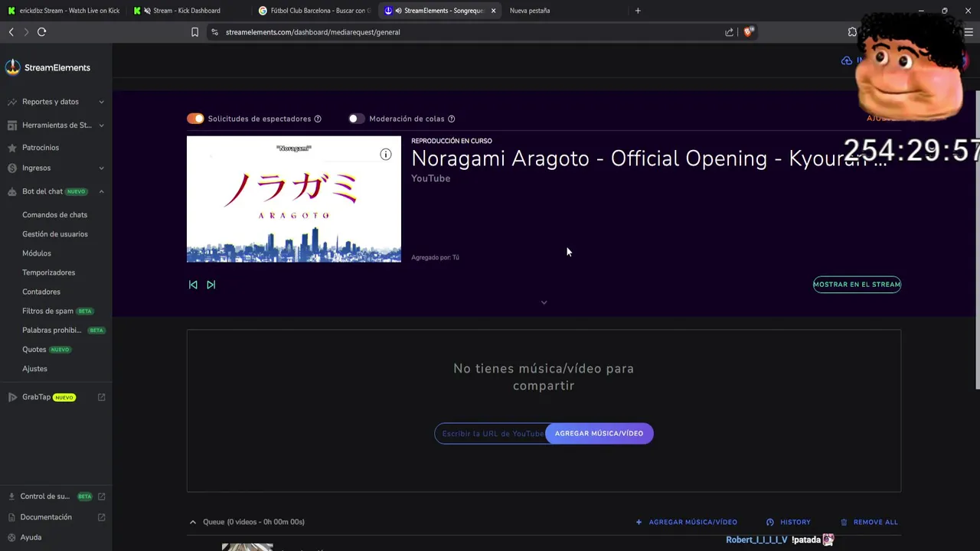Click the Control de suscripción icon
The height and width of the screenshot is (551, 980).
(x=11, y=497)
